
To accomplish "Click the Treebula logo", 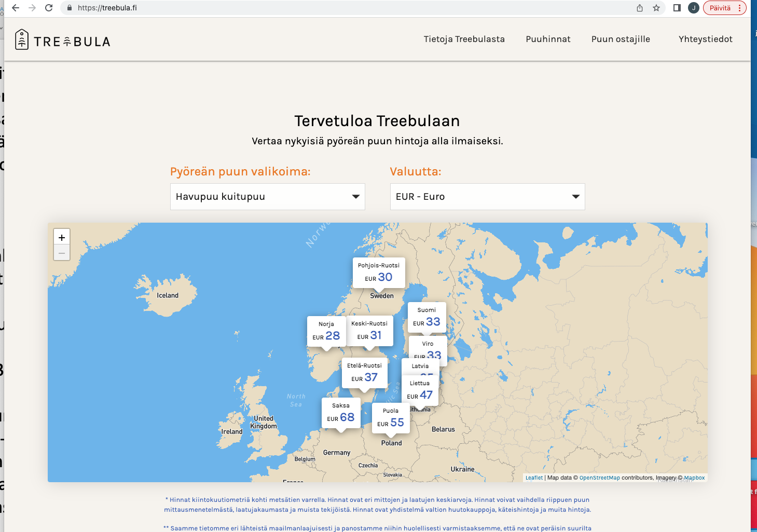I will [62, 40].
